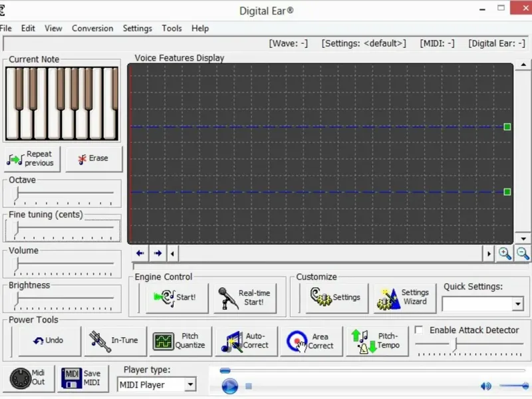Click the horizontal scrollbar right arrow
The width and height of the screenshot is (532, 399).
[x=489, y=254]
